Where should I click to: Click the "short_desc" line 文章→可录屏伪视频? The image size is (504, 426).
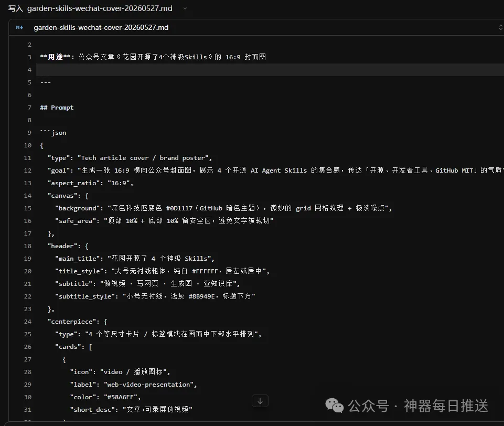pos(131,410)
